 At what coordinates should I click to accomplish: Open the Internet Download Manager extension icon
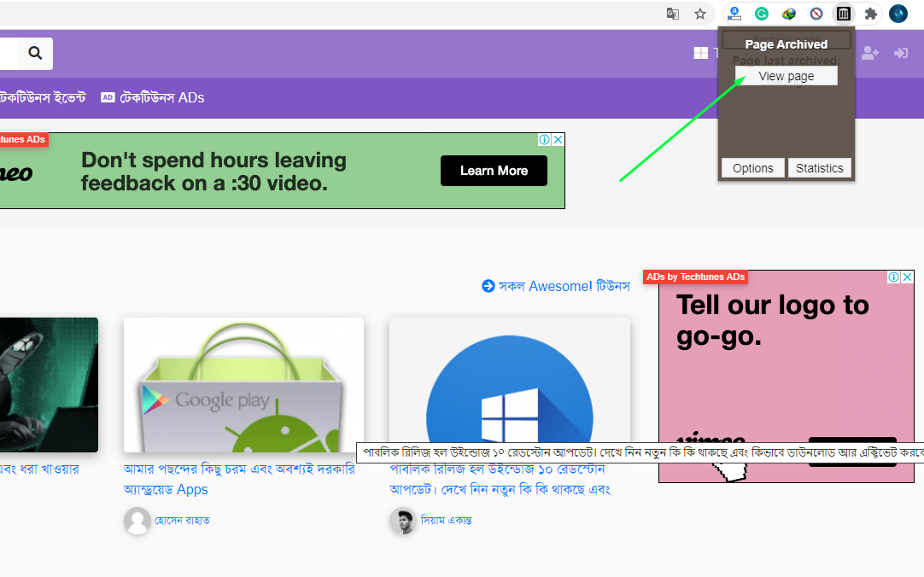pos(788,14)
